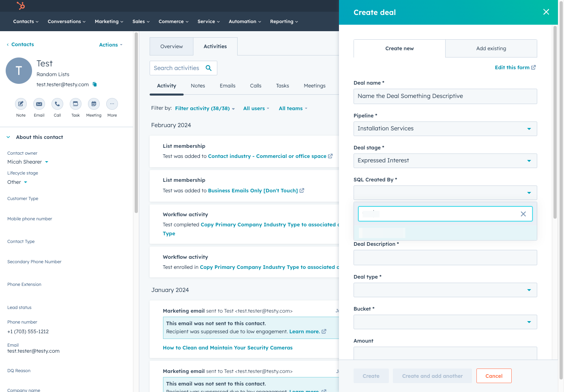Click the external icon next to Edit this form
This screenshot has width=564, height=392.
[534, 67]
